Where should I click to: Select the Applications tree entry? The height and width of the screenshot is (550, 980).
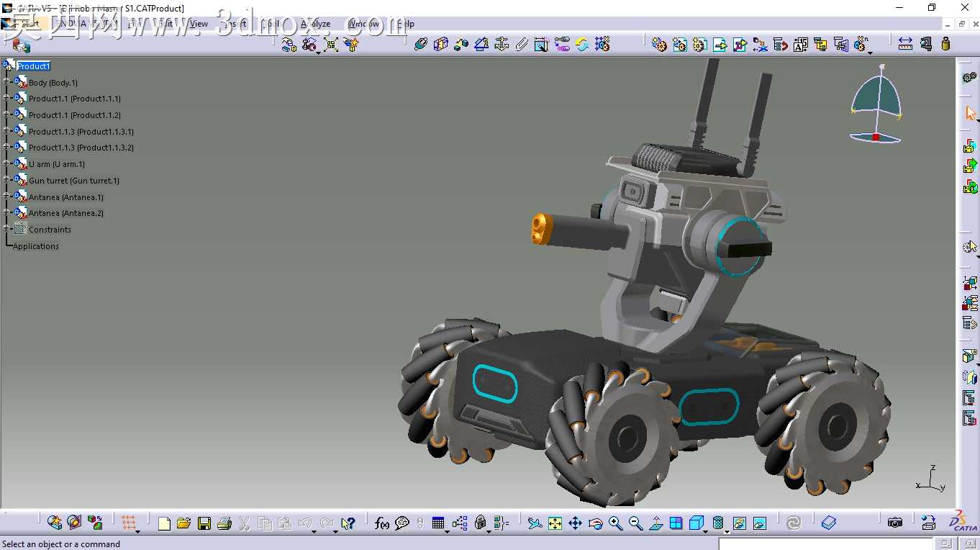coord(36,246)
